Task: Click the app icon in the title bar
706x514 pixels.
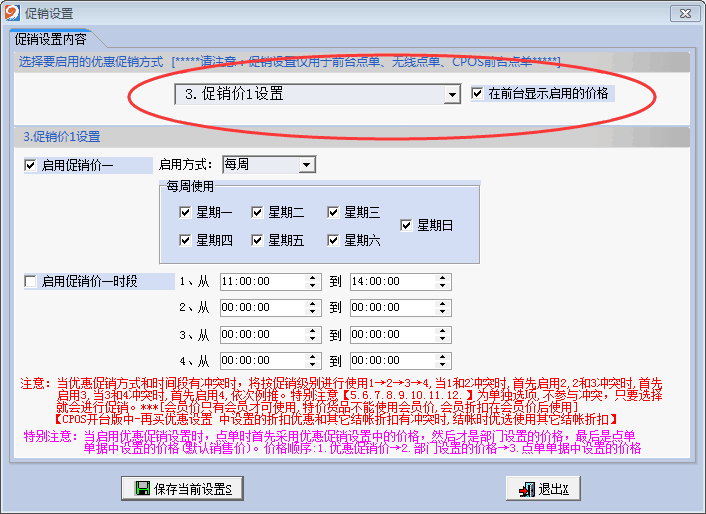Action: click(x=13, y=13)
